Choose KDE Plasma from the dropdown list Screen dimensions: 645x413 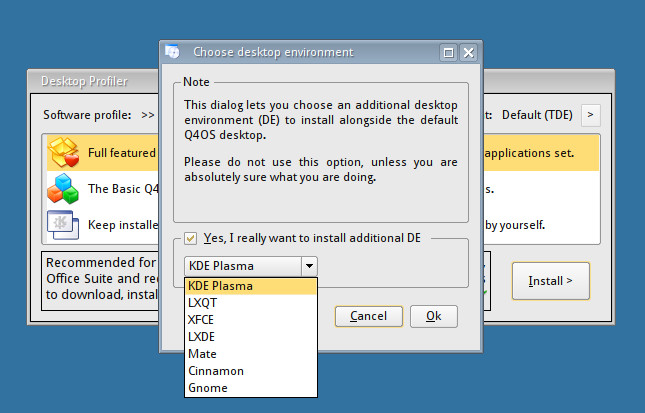point(251,286)
